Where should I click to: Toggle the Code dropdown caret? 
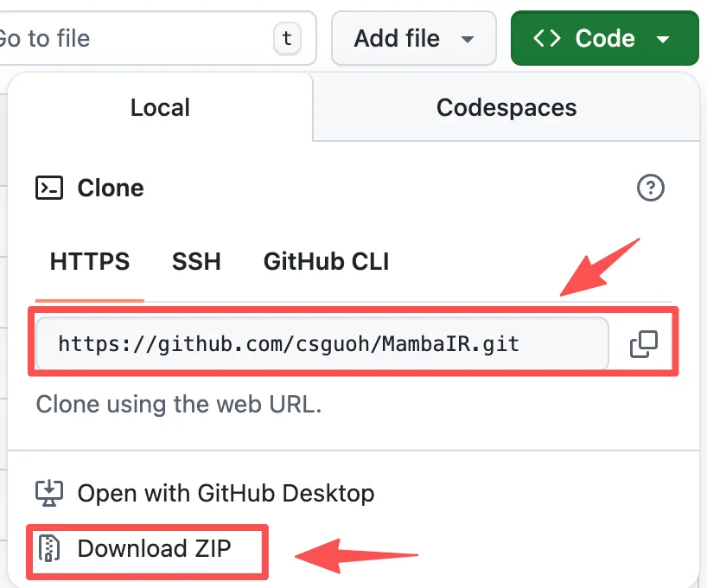pyautogui.click(x=662, y=39)
